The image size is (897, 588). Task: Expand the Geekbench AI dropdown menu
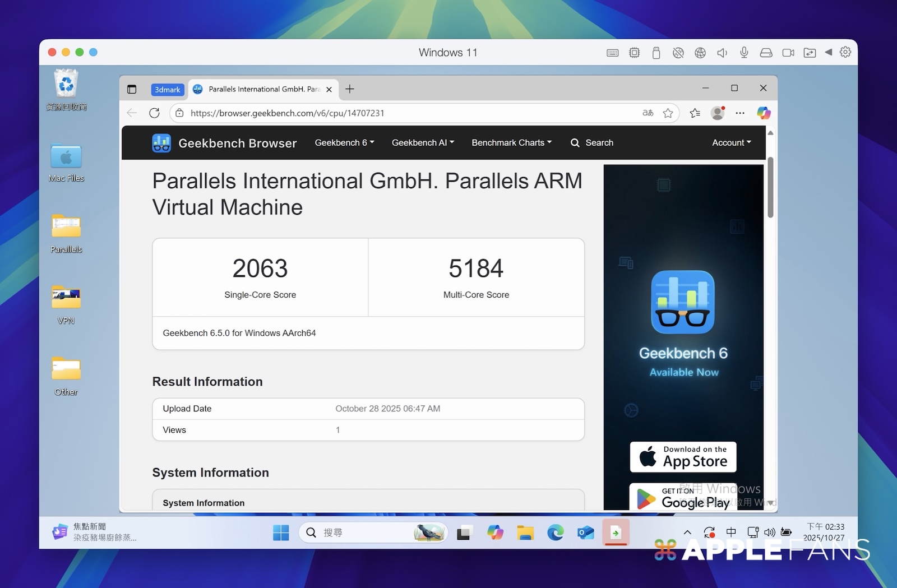[423, 143]
